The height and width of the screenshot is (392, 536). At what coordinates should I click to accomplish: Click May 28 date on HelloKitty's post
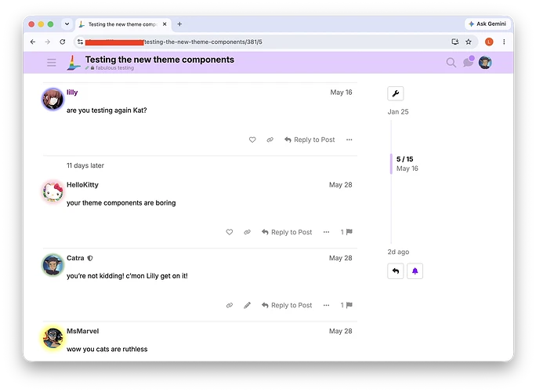click(x=340, y=185)
